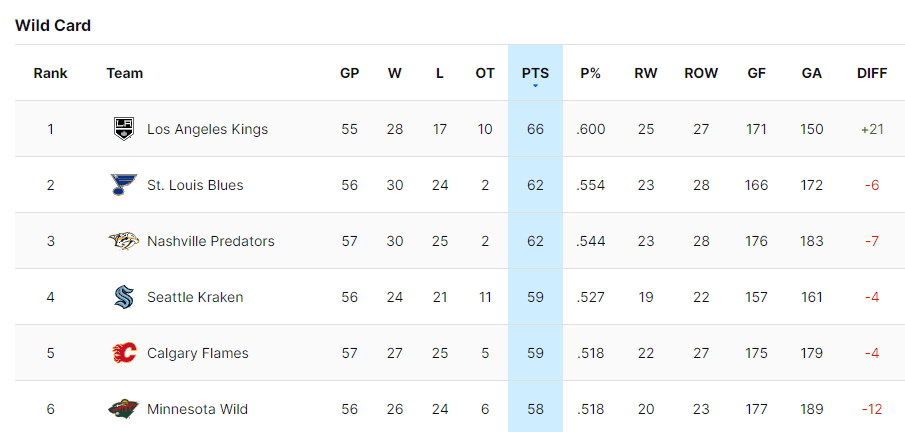
Task: Click the Team column header
Action: coord(125,73)
